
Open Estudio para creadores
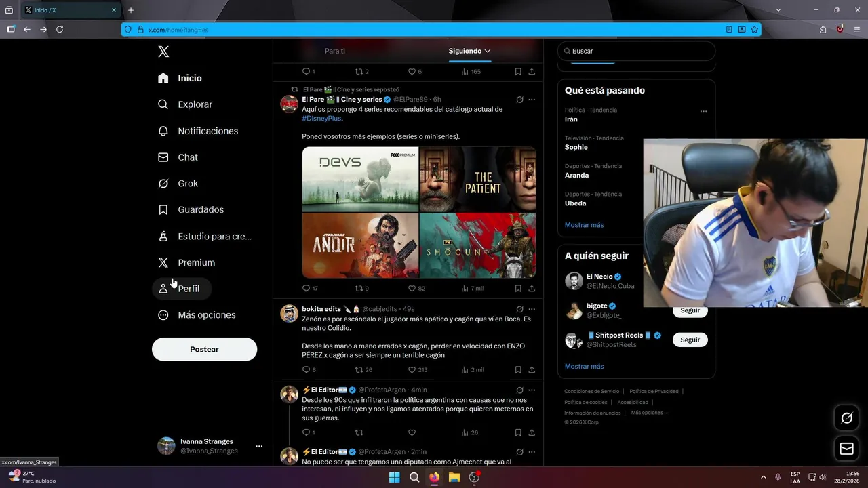[x=205, y=237]
